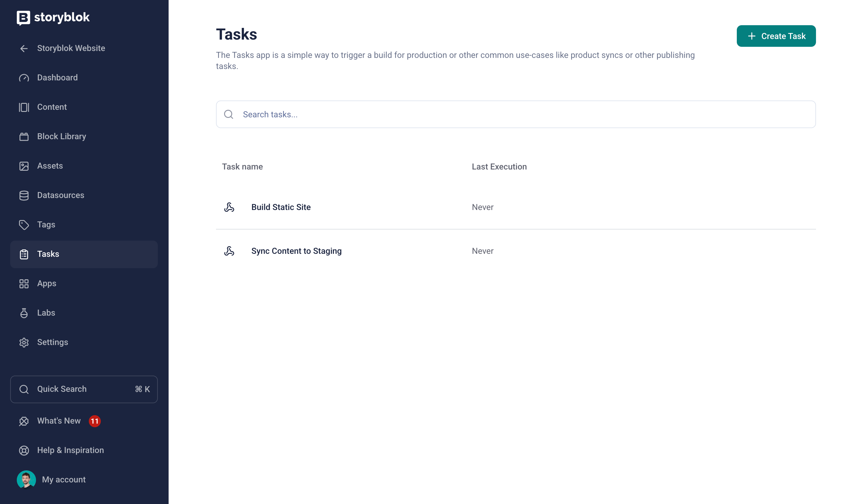Click the Assets image icon
Image resolution: width=864 pixels, height=504 pixels.
[x=24, y=166]
